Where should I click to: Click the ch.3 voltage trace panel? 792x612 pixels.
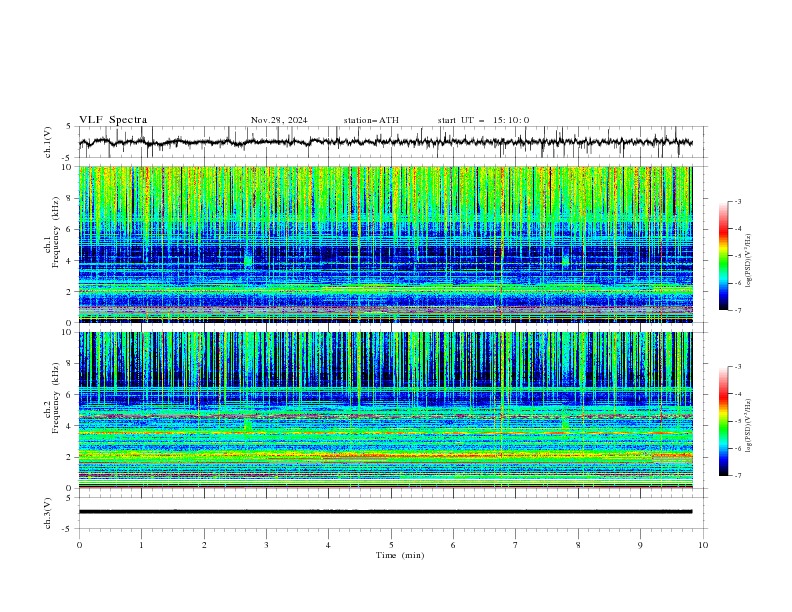click(393, 513)
